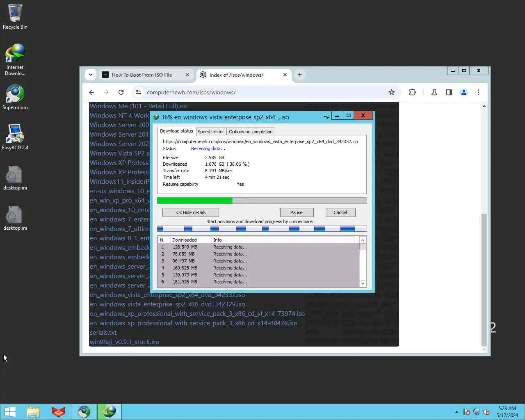Image resolution: width=525 pixels, height=420 pixels.
Task: Open the Windows Start button
Action: tap(10, 412)
